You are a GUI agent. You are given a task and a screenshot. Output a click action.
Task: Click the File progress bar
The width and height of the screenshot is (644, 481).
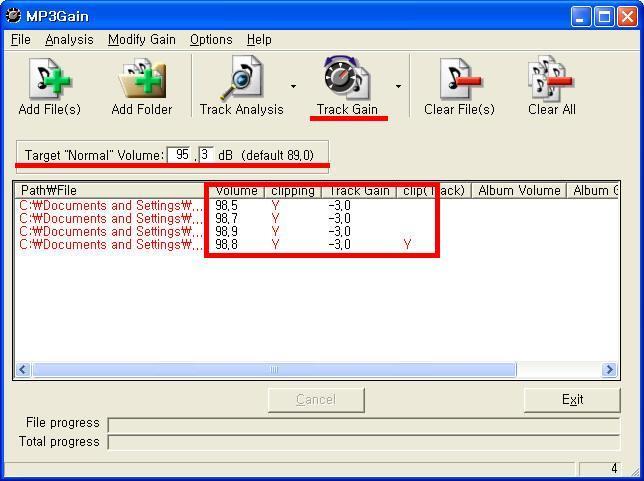coord(363,425)
